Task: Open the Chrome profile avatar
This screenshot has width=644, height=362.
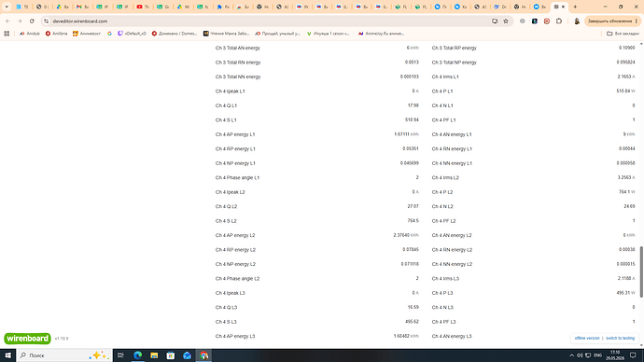Action: [577, 21]
